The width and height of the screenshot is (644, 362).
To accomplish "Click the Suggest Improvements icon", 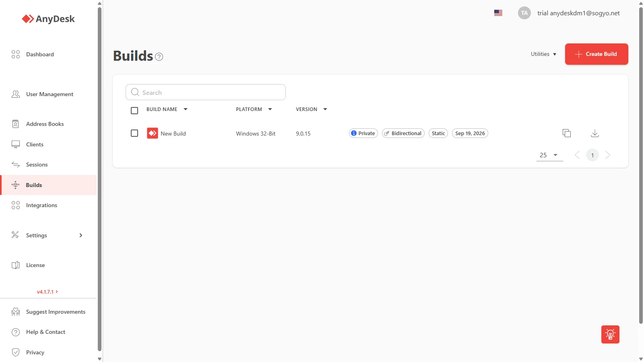I will 16,312.
